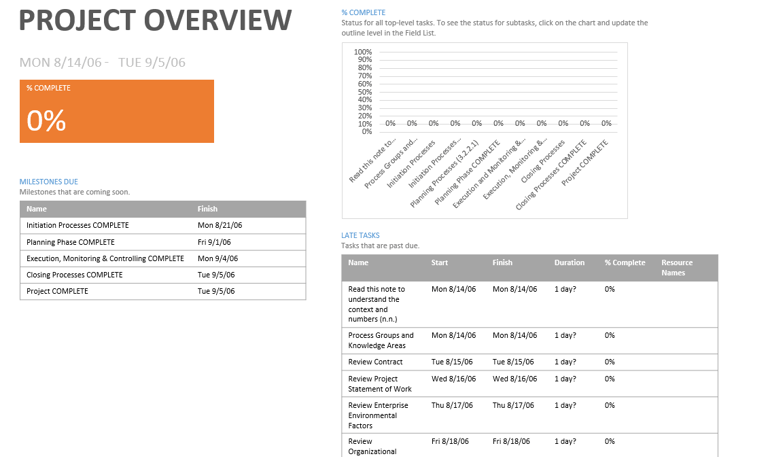Select the Review Project Statement of Work task

[529, 384]
